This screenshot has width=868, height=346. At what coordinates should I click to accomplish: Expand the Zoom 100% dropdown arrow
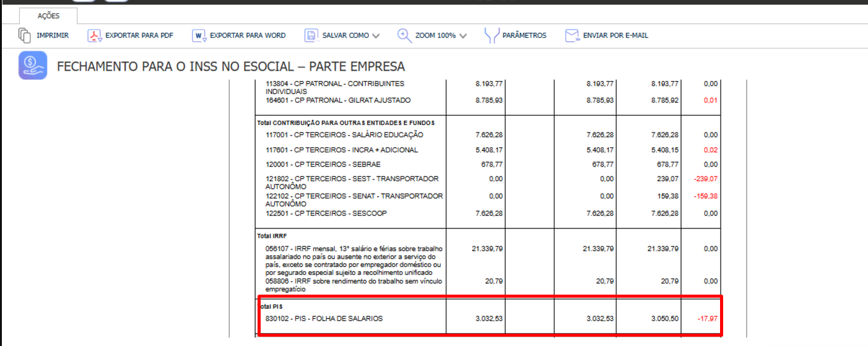pyautogui.click(x=463, y=36)
